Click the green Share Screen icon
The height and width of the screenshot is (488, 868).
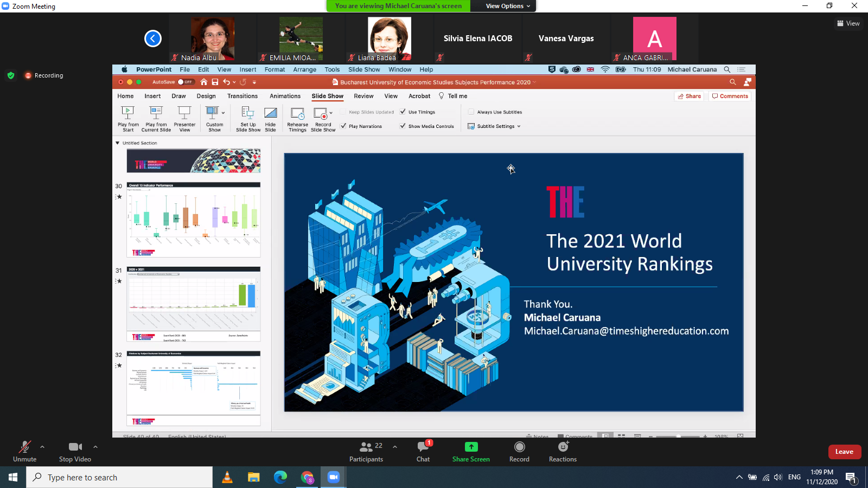coord(471,447)
